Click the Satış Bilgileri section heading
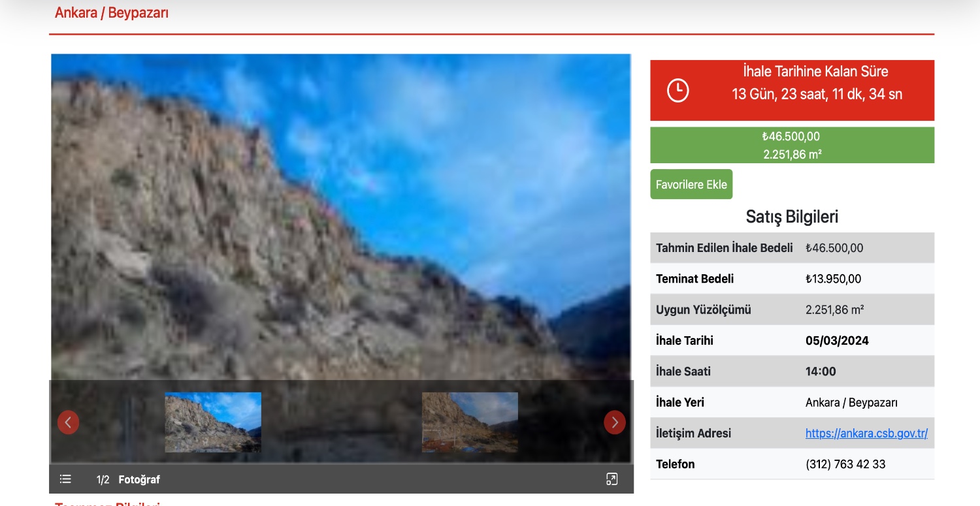Image resolution: width=980 pixels, height=506 pixels. (x=792, y=217)
